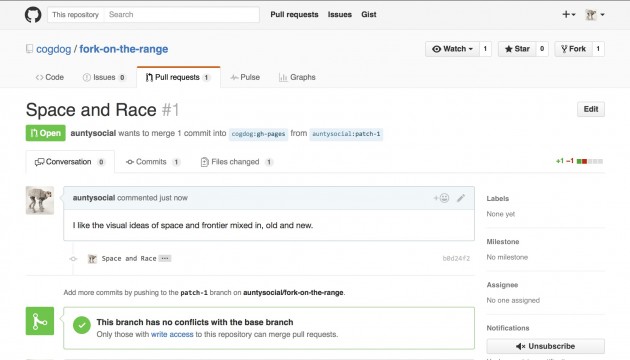Screen dimensions: 630x360
Task: Click the muted speaker icon on Unsubscribe
Action: click(521, 346)
